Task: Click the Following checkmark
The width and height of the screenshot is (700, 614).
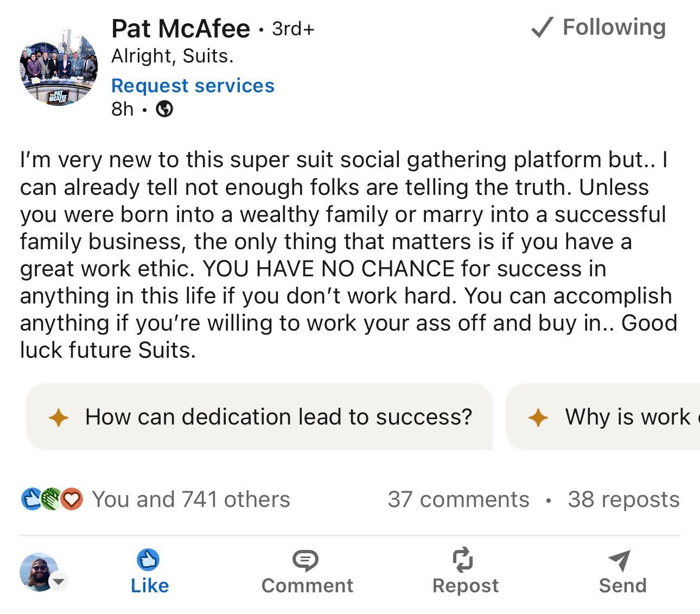Action: [x=542, y=27]
